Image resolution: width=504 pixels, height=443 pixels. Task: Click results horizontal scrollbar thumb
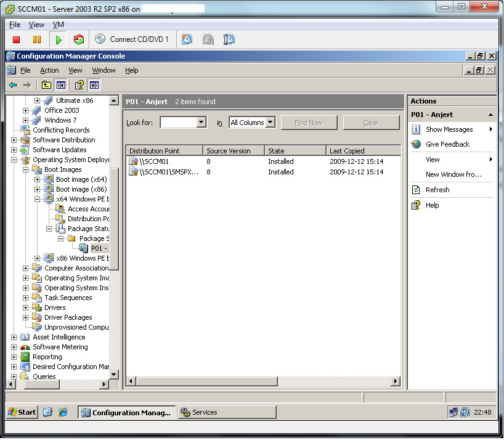click(206, 381)
